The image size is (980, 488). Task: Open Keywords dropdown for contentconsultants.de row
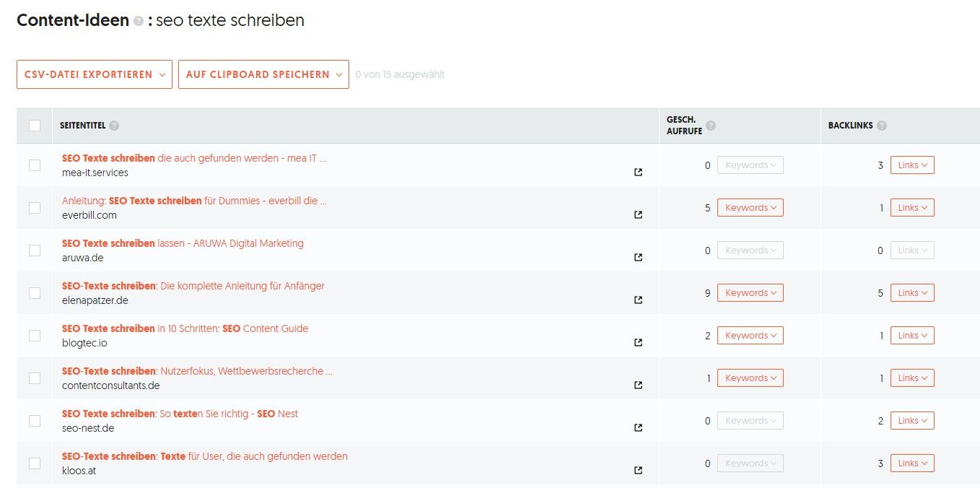point(750,378)
